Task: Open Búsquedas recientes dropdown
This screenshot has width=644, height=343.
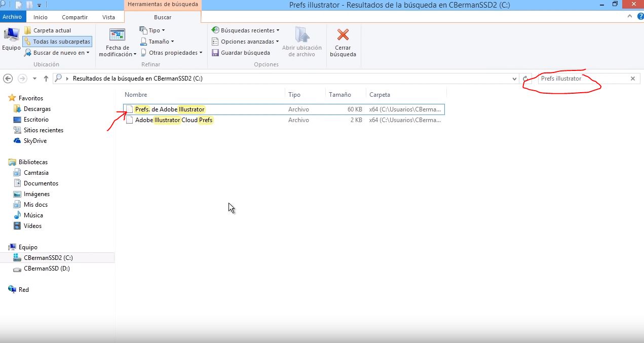Action: click(245, 30)
